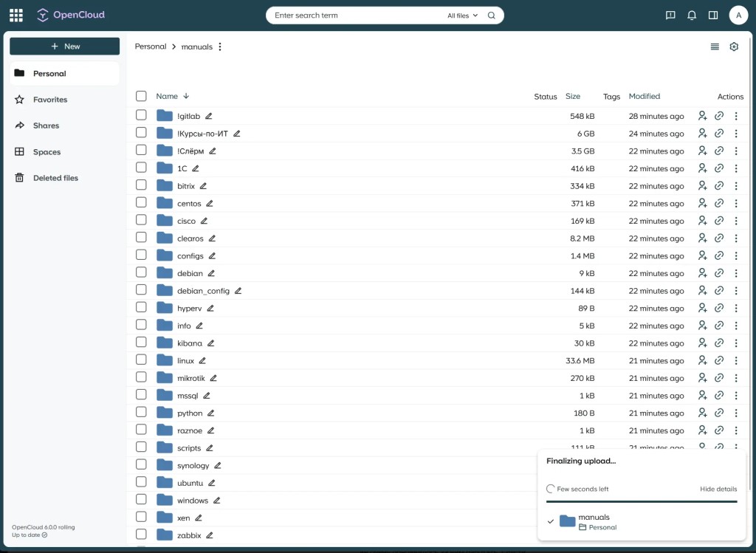Click Hide details in the upload panel

point(718,489)
